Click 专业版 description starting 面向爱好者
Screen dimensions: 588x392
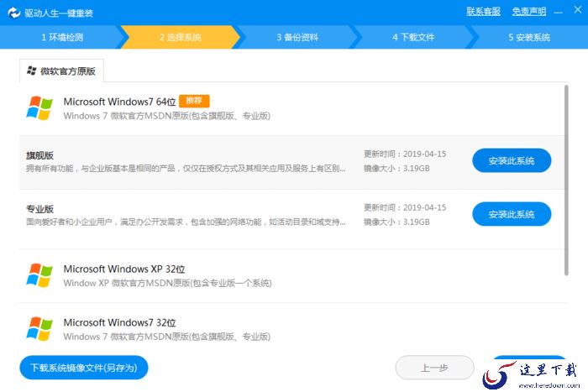186,222
